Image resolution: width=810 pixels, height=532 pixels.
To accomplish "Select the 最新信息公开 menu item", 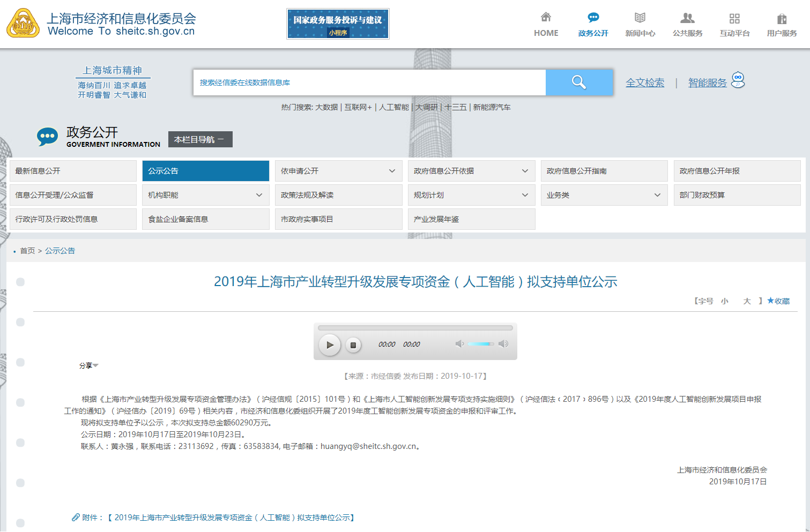I will coord(73,171).
